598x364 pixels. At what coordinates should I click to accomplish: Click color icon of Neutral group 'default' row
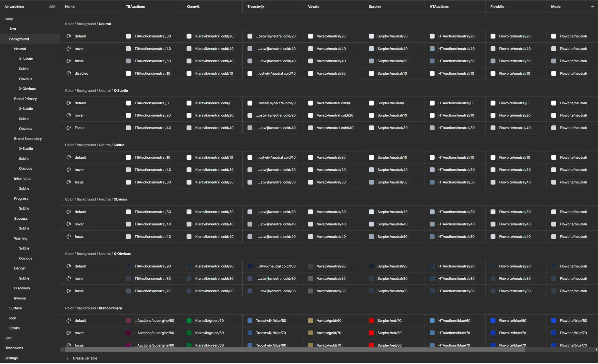click(68, 36)
